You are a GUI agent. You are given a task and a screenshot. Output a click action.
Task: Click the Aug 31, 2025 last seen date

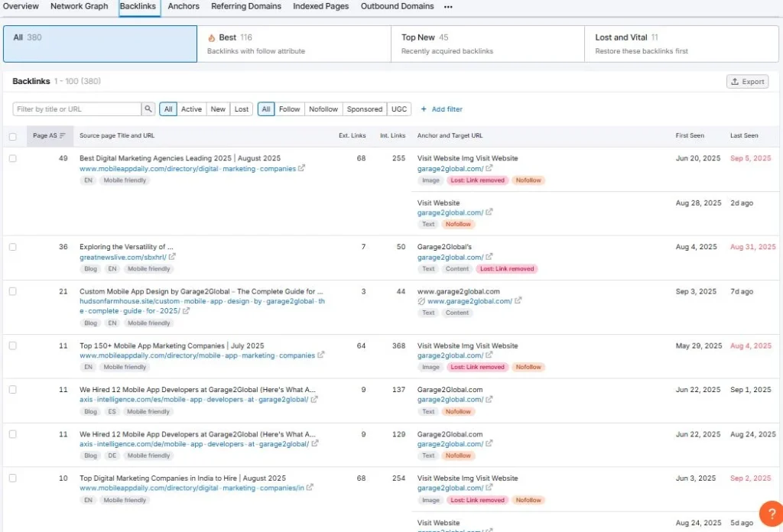(x=753, y=247)
